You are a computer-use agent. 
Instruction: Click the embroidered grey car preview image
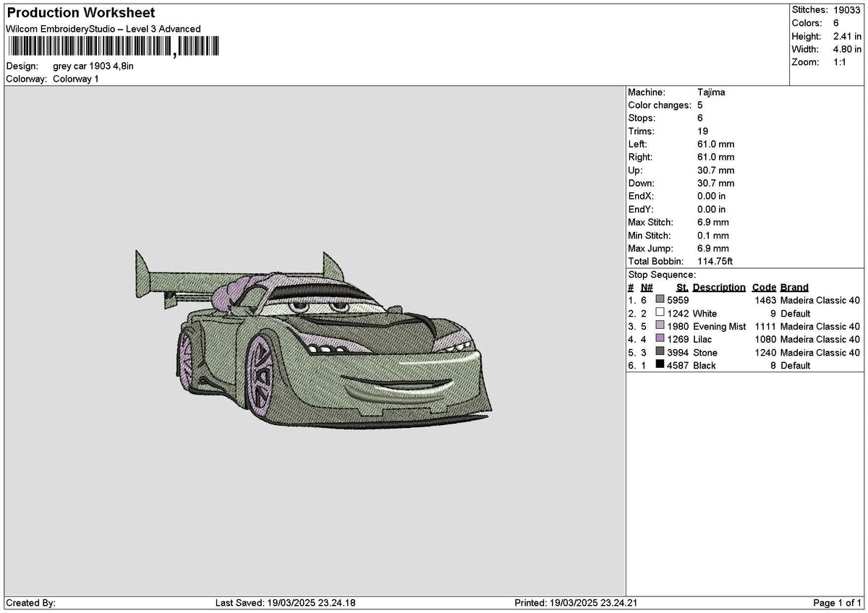click(x=315, y=338)
